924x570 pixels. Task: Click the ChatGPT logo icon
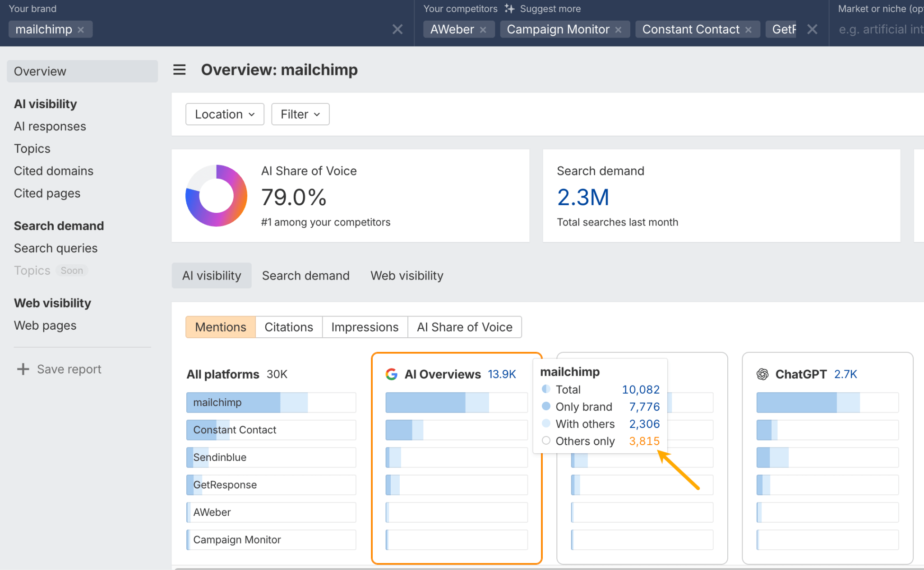(x=762, y=374)
